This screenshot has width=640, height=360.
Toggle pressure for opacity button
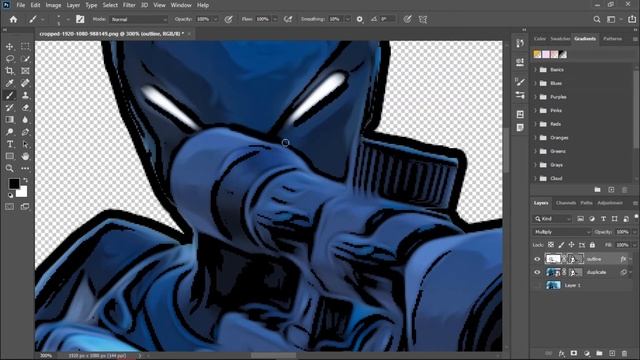(229, 19)
